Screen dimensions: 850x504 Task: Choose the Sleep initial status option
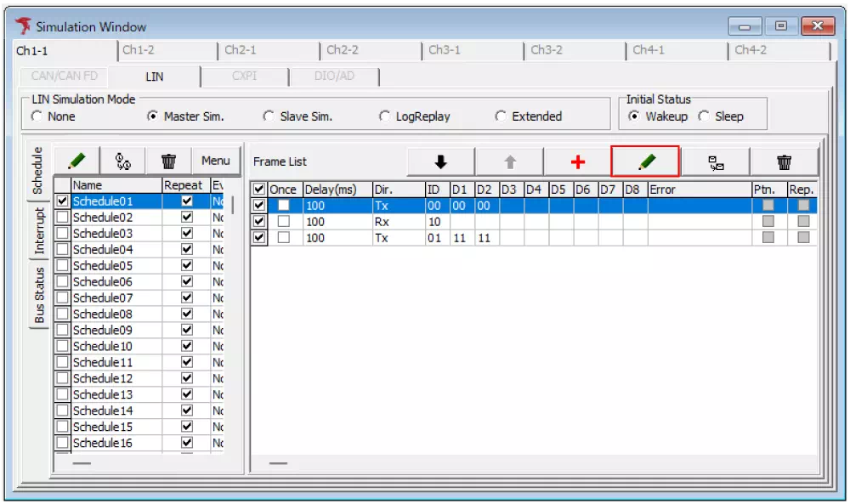click(x=704, y=116)
